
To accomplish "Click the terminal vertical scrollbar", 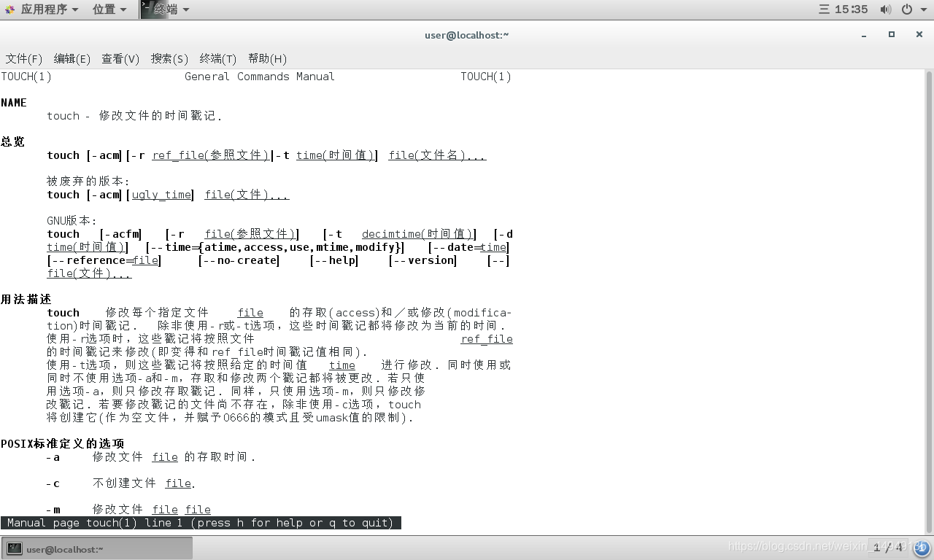I will (929, 302).
